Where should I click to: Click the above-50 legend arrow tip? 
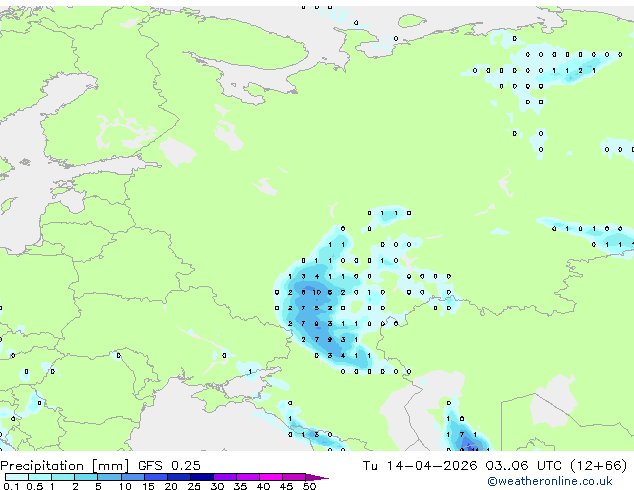[317, 477]
